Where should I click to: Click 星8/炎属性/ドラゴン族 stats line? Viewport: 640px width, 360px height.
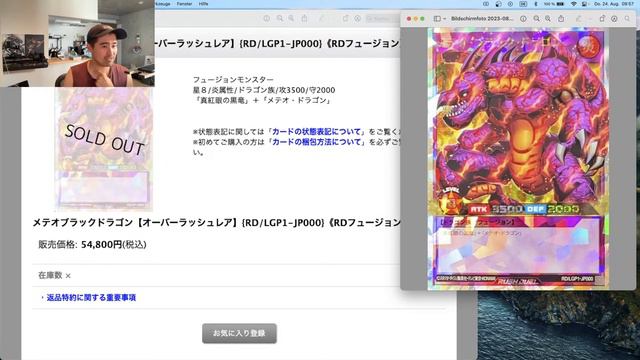[x=264, y=90]
